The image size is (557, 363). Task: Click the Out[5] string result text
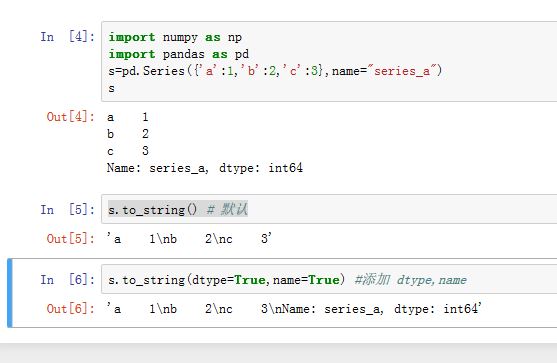[x=189, y=238]
